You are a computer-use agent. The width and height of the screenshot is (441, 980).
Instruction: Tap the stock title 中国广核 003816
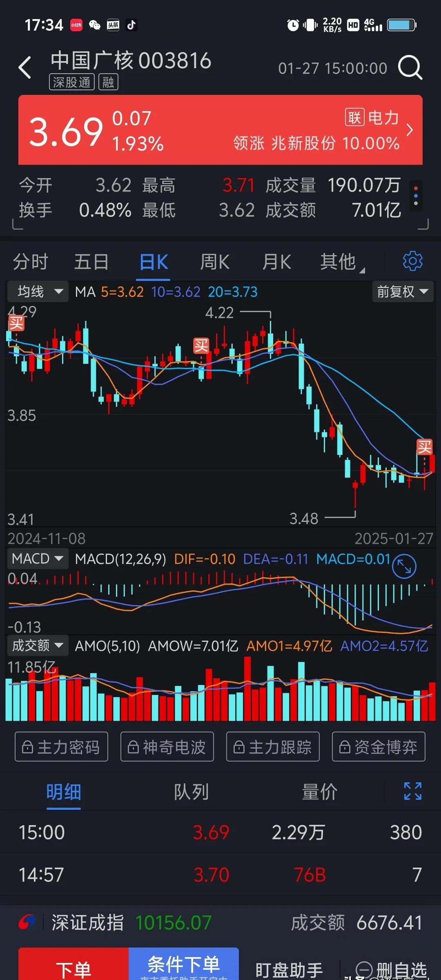131,60
